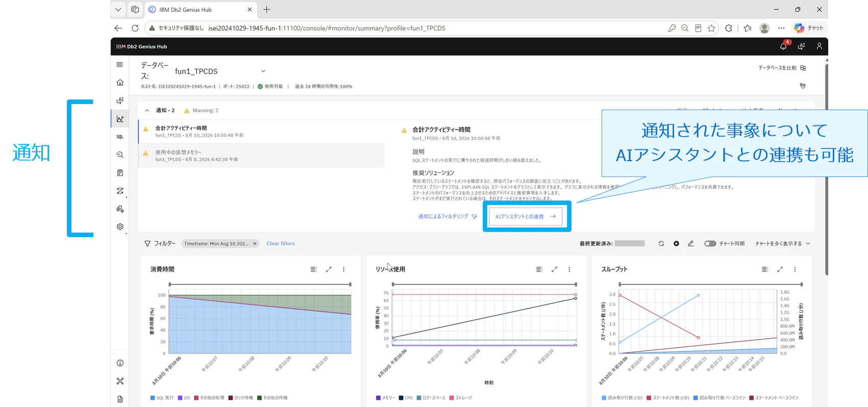Open the fun1_TPCDS database selector dropdown
Screen dimensions: 868x407
pyautogui.click(x=220, y=71)
